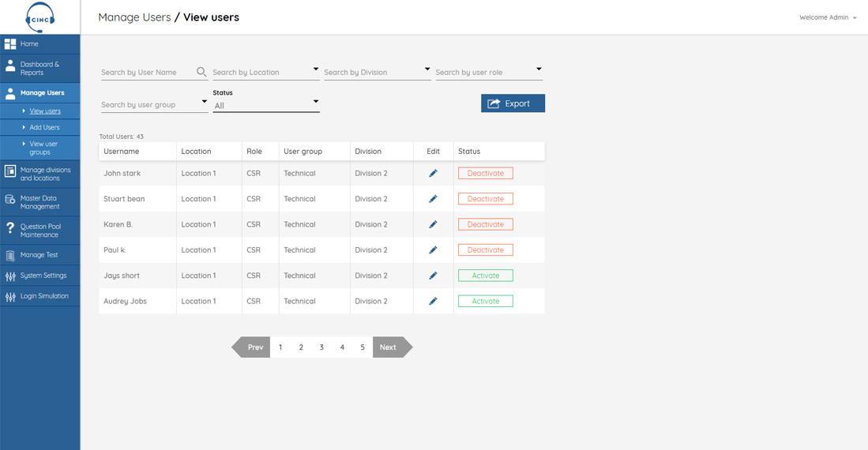
Task: Edit Audrey Jobs using the pencil icon
Action: point(433,301)
